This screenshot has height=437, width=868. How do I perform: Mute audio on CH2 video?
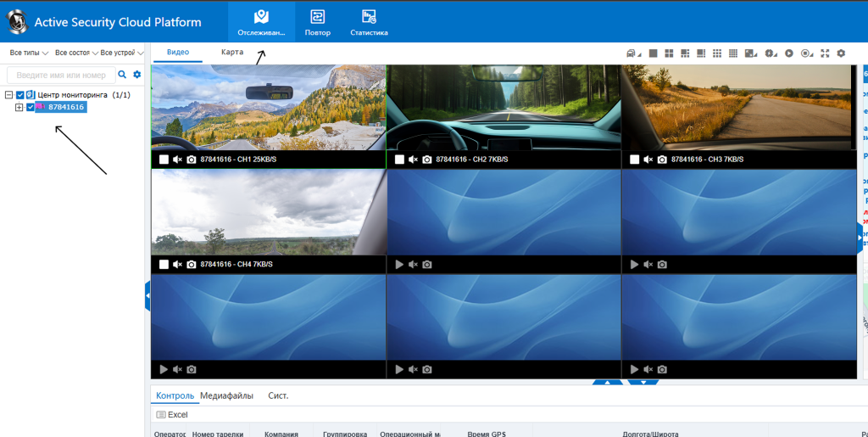[413, 160]
